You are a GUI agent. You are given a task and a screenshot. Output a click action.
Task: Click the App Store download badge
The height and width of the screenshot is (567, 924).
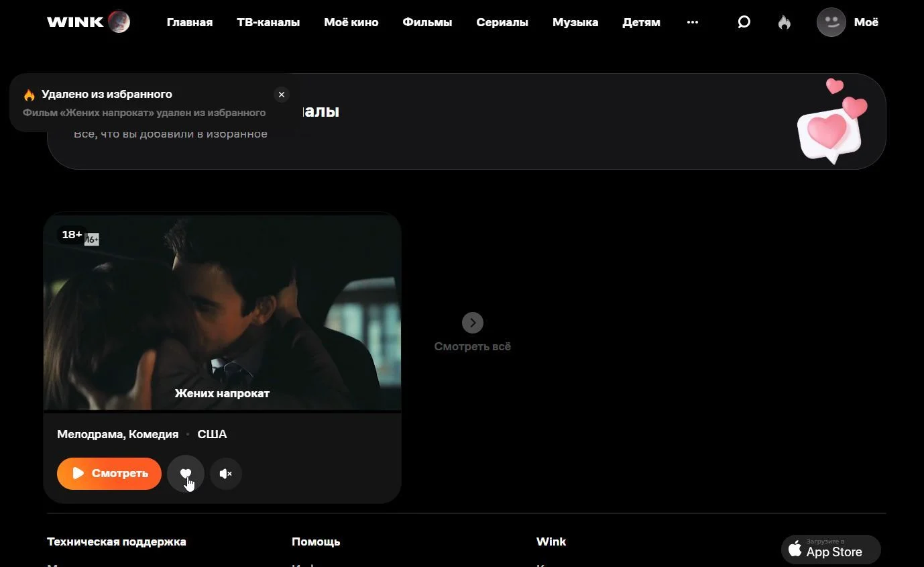[831, 550]
